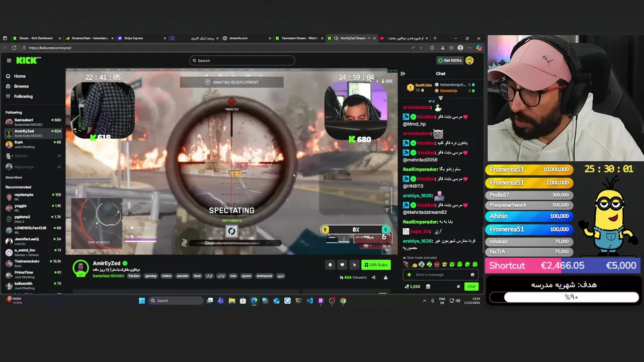Open Google Chrome from taskbar
Image resolution: width=644 pixels, height=362 pixels.
point(343,301)
